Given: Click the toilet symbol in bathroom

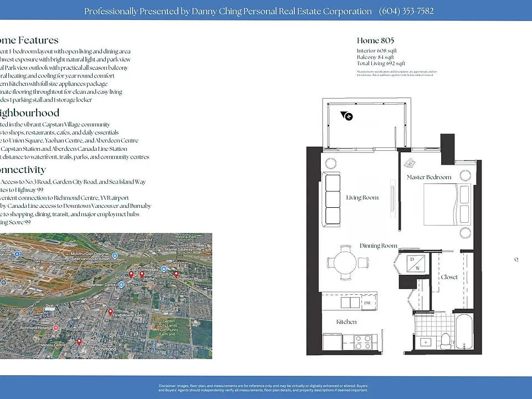Looking at the screenshot, I should [x=445, y=340].
